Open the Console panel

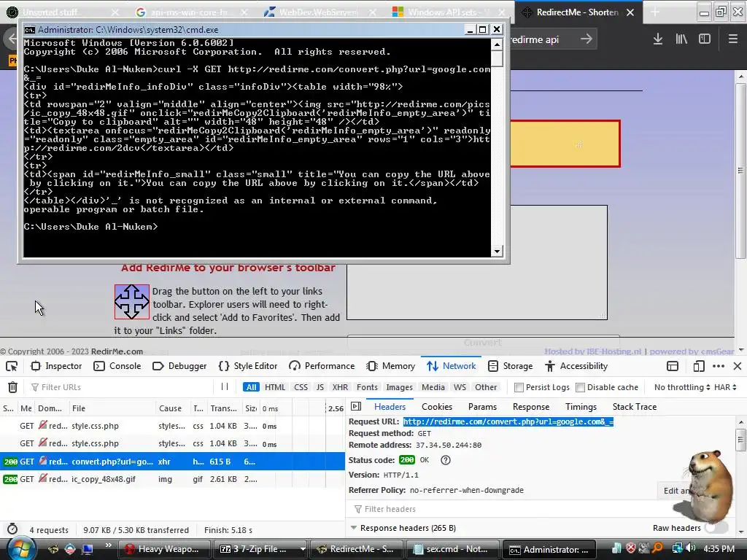(x=117, y=366)
